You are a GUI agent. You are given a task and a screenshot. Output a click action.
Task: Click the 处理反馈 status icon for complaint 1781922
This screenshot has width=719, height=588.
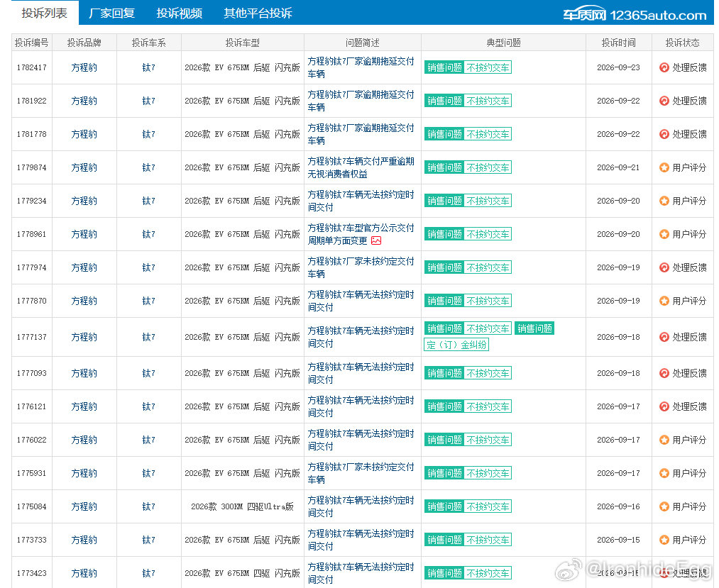click(664, 101)
